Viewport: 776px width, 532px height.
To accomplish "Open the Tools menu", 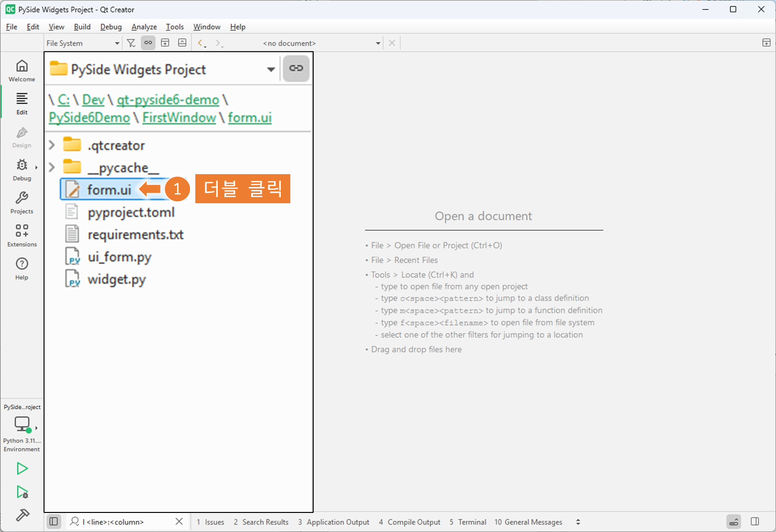I will tap(175, 27).
